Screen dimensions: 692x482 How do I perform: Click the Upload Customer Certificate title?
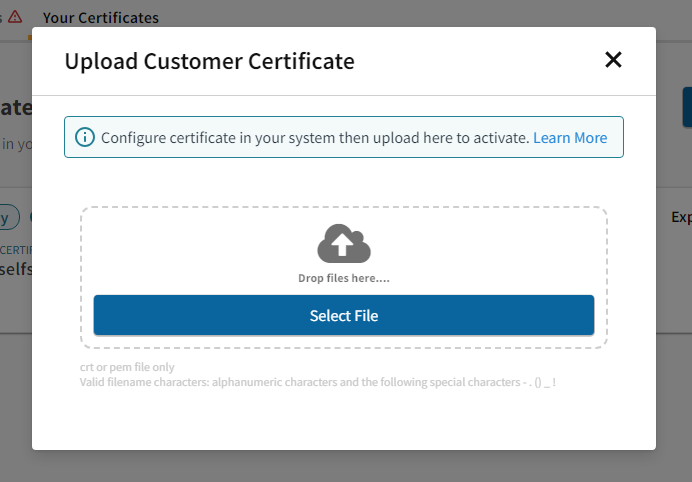(209, 61)
